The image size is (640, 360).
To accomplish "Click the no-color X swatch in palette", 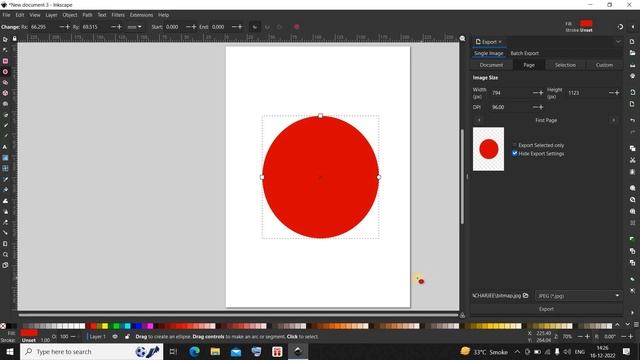I will (3, 326).
